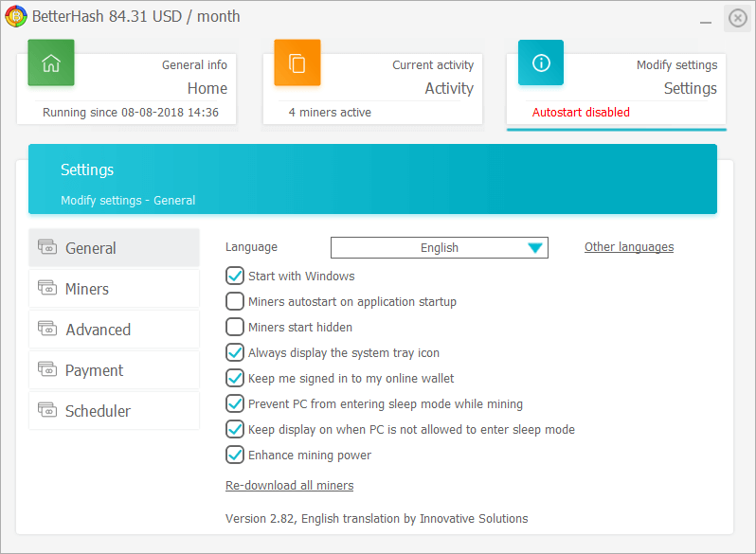Viewport: 756px width, 554px height.
Task: Click the Current activity caption
Action: pyautogui.click(x=433, y=65)
